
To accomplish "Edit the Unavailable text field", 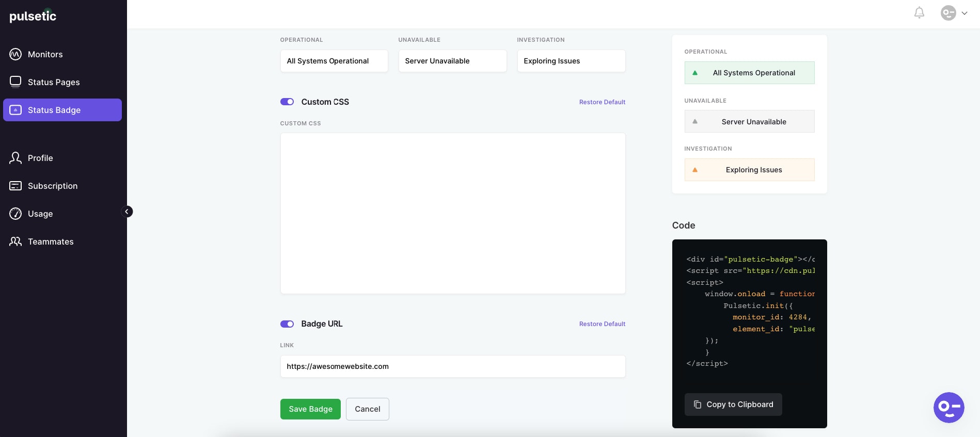I will (x=452, y=61).
